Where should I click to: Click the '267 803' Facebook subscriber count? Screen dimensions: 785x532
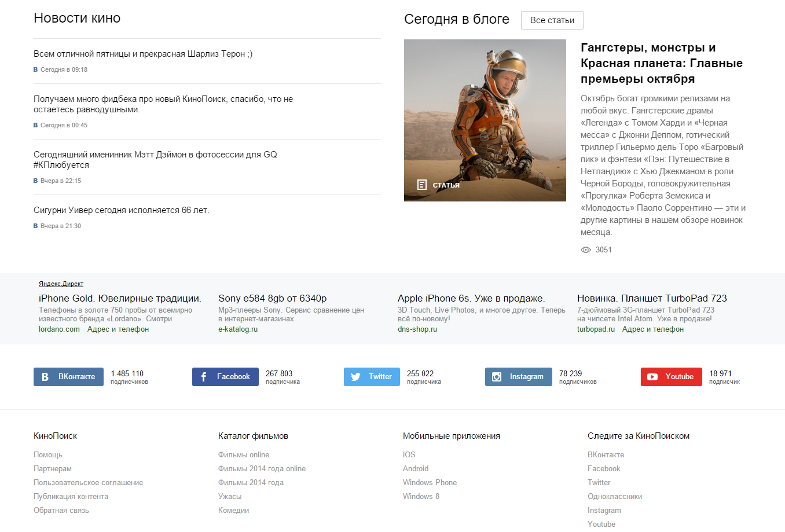pos(279,374)
